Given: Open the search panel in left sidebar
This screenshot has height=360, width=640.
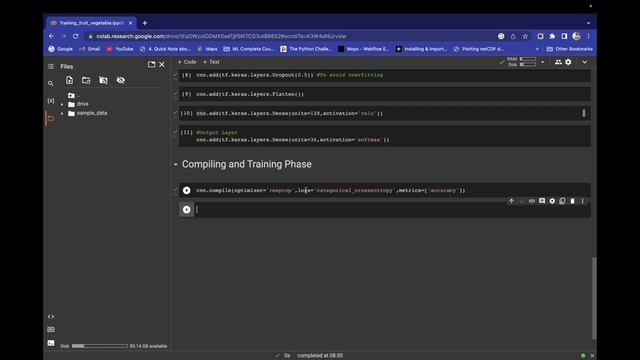Looking at the screenshot, I should tap(51, 84).
